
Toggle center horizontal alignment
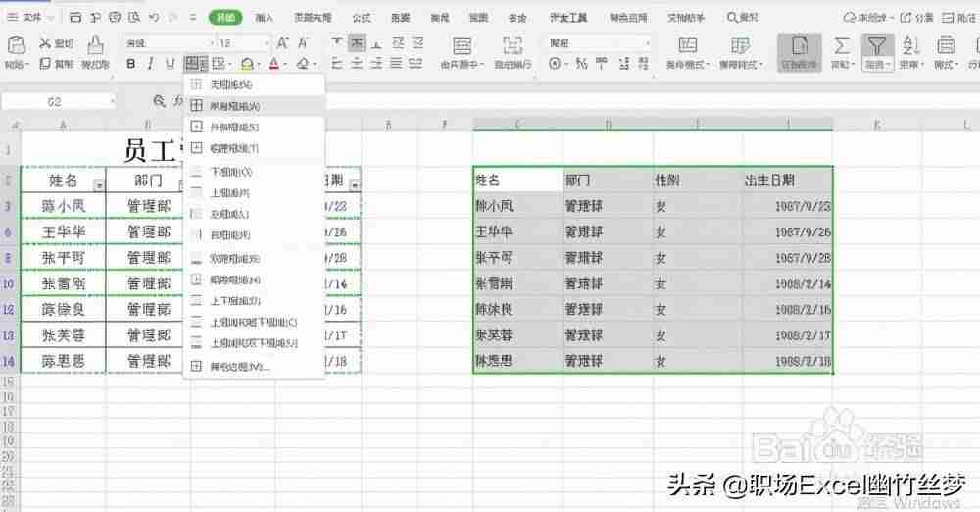[x=357, y=63]
